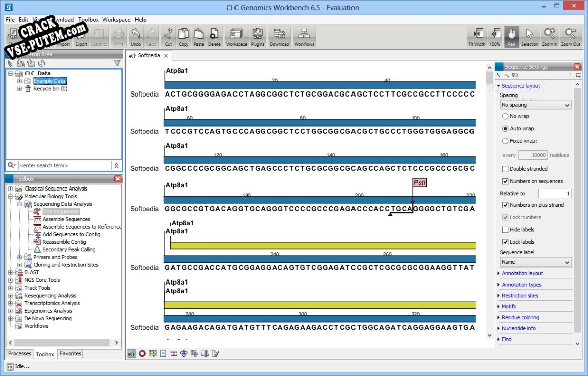The height and width of the screenshot is (376, 588).
Task: Click the Copy toolbar icon
Action: click(183, 37)
